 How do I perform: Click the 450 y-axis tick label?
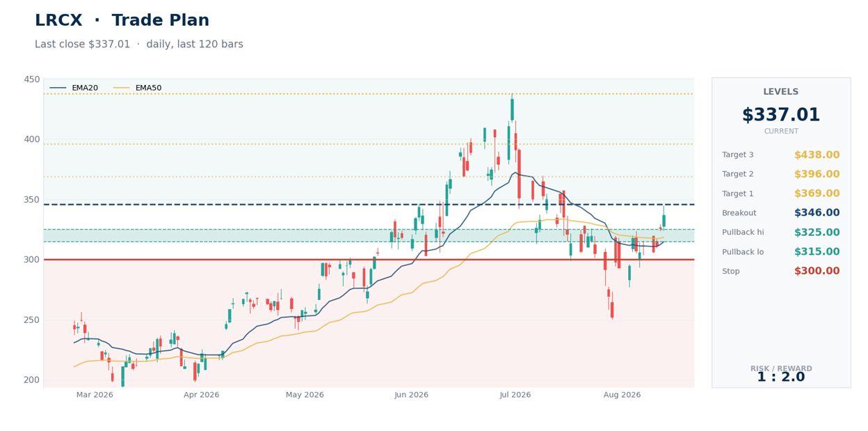pos(32,79)
